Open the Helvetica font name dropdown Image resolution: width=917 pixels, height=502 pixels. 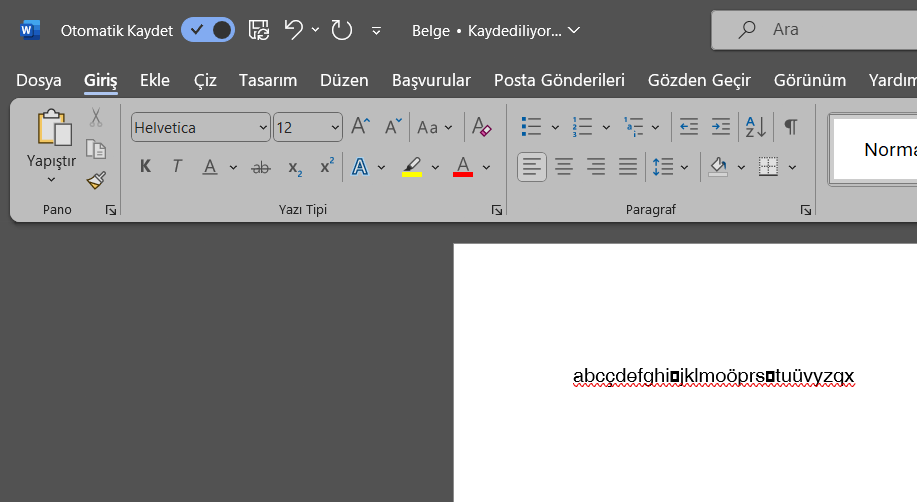click(x=263, y=127)
